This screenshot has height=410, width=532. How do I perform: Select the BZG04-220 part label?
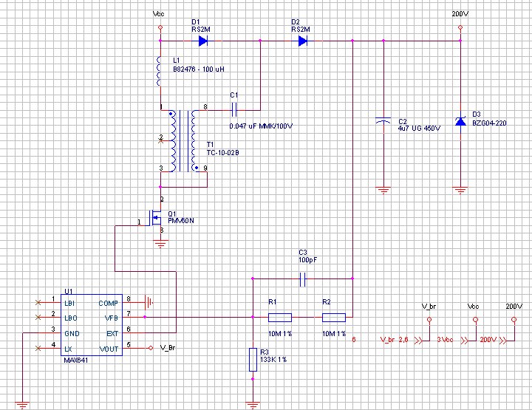(x=491, y=123)
